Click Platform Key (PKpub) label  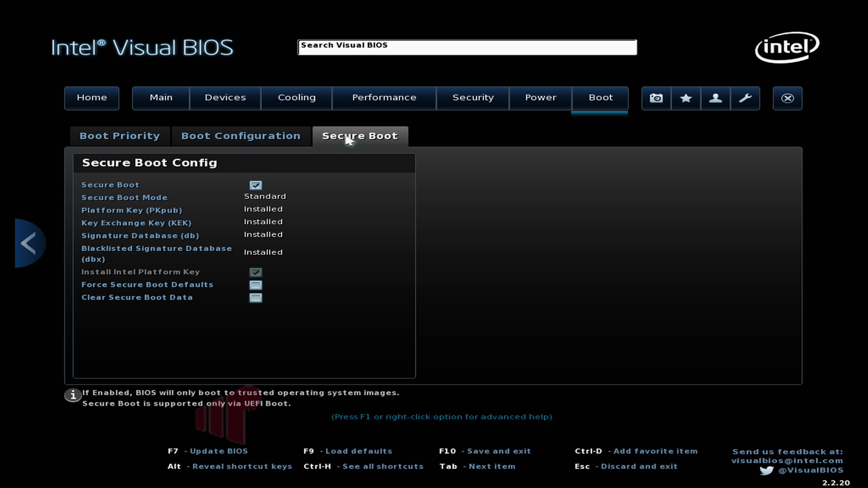[132, 210]
